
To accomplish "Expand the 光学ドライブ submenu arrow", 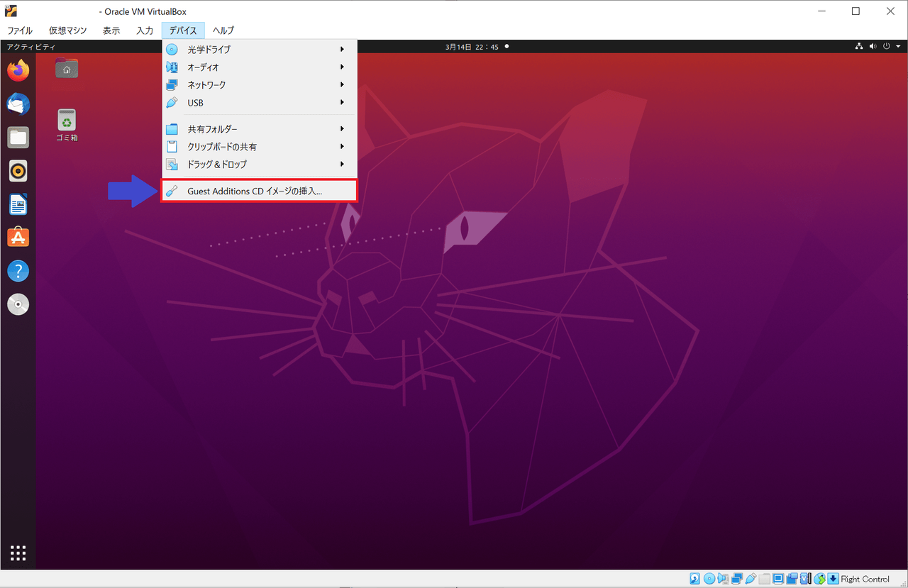I will pyautogui.click(x=342, y=50).
